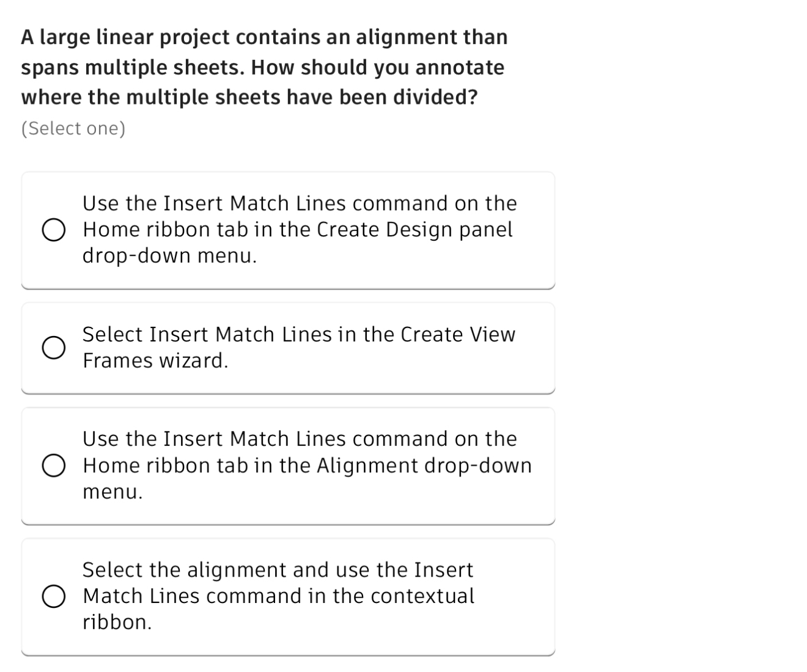
Task: Click the answer card mentioning Create Design panel
Action: [x=287, y=230]
